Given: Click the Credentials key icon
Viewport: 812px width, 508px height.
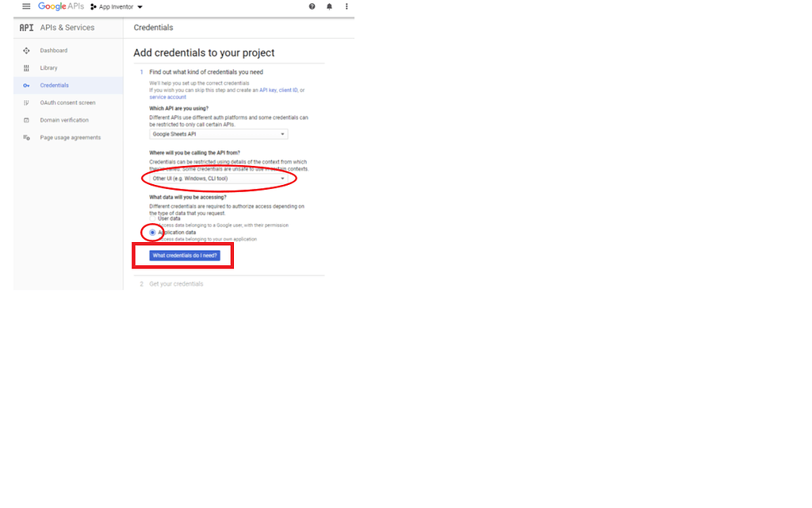Looking at the screenshot, I should pos(26,86).
